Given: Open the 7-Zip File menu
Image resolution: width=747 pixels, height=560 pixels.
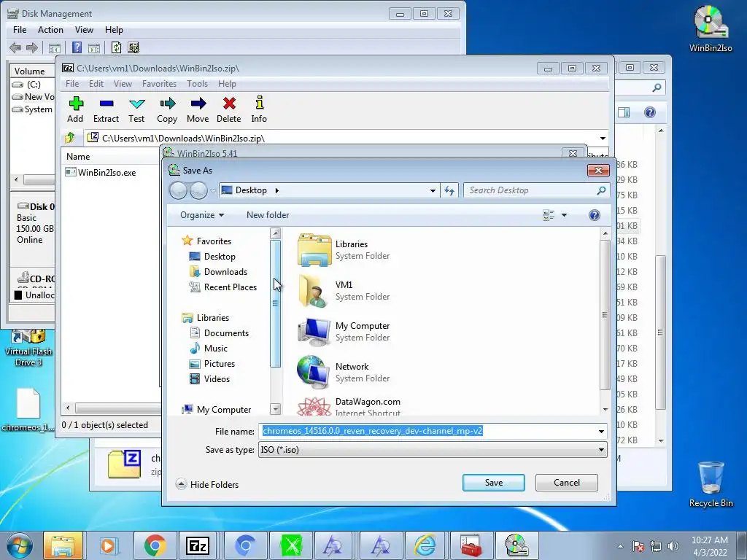Looking at the screenshot, I should (72, 84).
